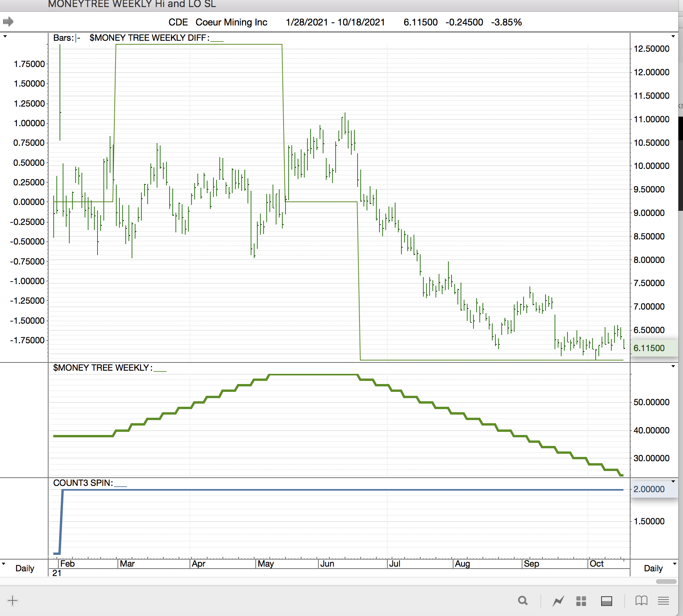Click the plus crosshair icon at bottom left
The height and width of the screenshot is (616, 683).
coord(13,601)
